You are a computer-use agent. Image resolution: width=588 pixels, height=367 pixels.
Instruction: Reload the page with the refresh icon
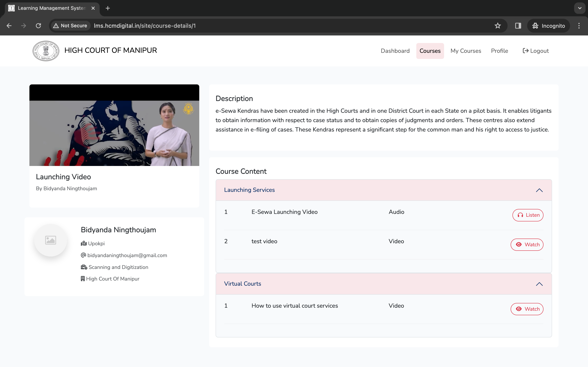(38, 26)
